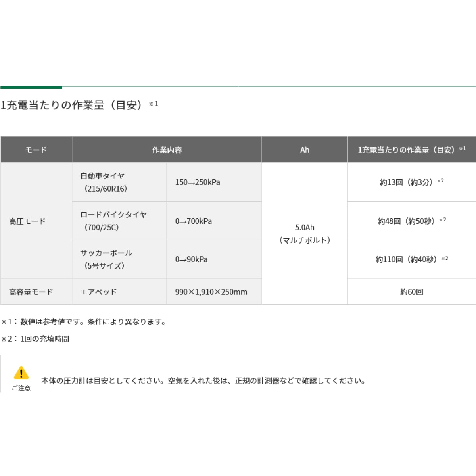Click the 1充電当たりの作業量（目安） header
This screenshot has width=476, height=476.
click(x=409, y=150)
